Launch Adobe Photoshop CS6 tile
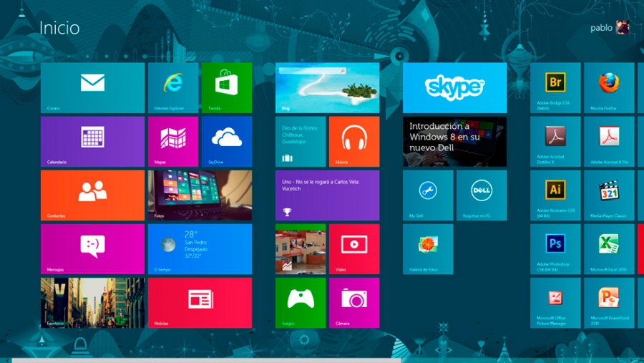The image size is (644, 363). [555, 249]
